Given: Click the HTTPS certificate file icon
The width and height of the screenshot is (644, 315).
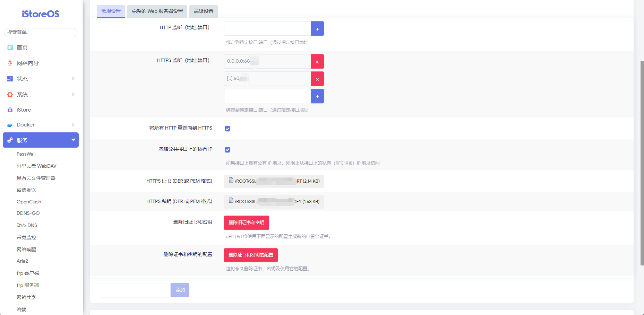Looking at the screenshot, I should (x=231, y=180).
